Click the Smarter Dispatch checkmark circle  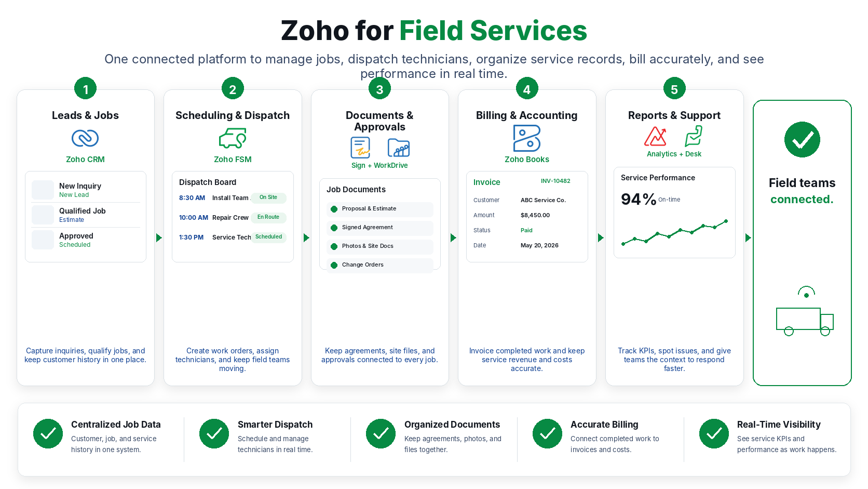pos(214,433)
